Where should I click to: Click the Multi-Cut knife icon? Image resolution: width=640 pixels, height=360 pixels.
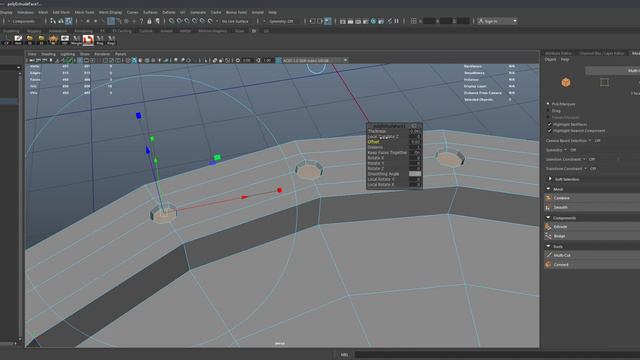[548, 255]
